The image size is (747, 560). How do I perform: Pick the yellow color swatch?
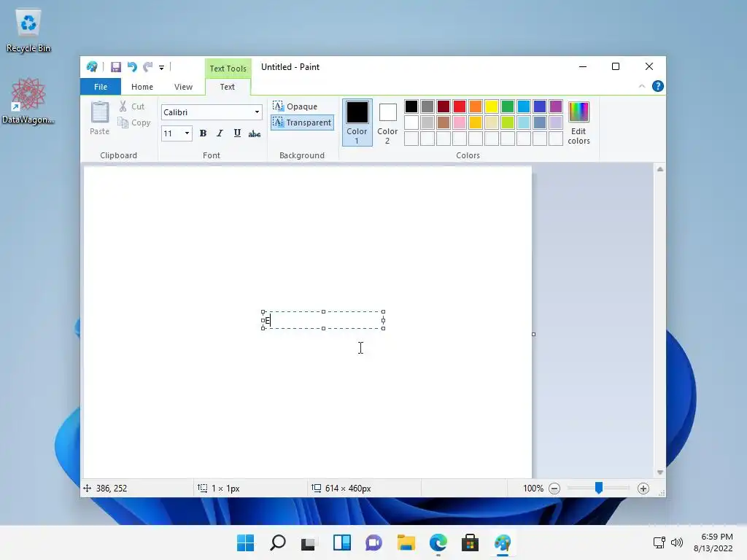(x=491, y=106)
